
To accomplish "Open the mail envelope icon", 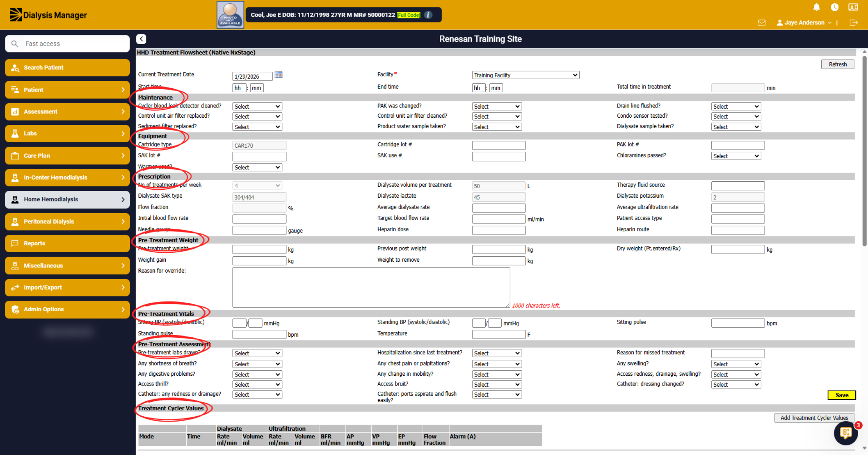I will (762, 23).
